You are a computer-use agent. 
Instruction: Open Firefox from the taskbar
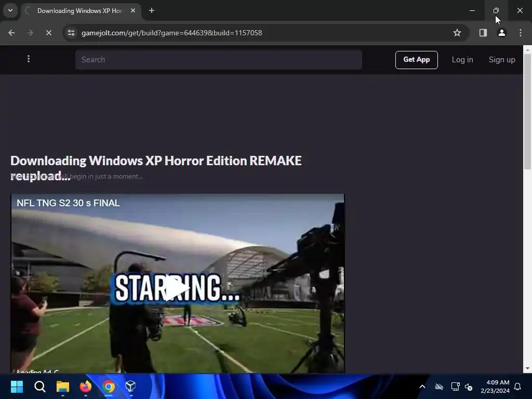click(x=86, y=387)
